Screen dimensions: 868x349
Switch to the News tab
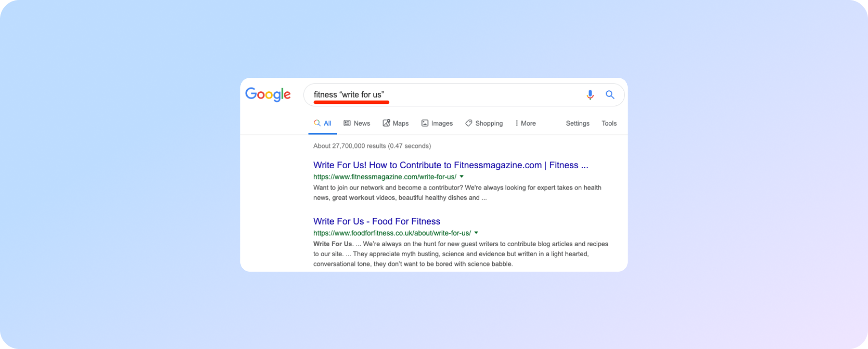[362, 123]
